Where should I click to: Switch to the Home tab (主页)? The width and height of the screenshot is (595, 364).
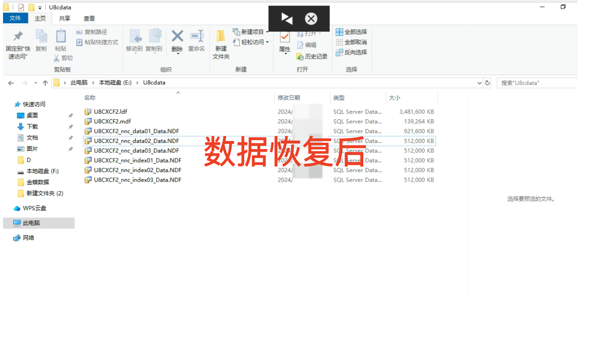[x=40, y=18]
